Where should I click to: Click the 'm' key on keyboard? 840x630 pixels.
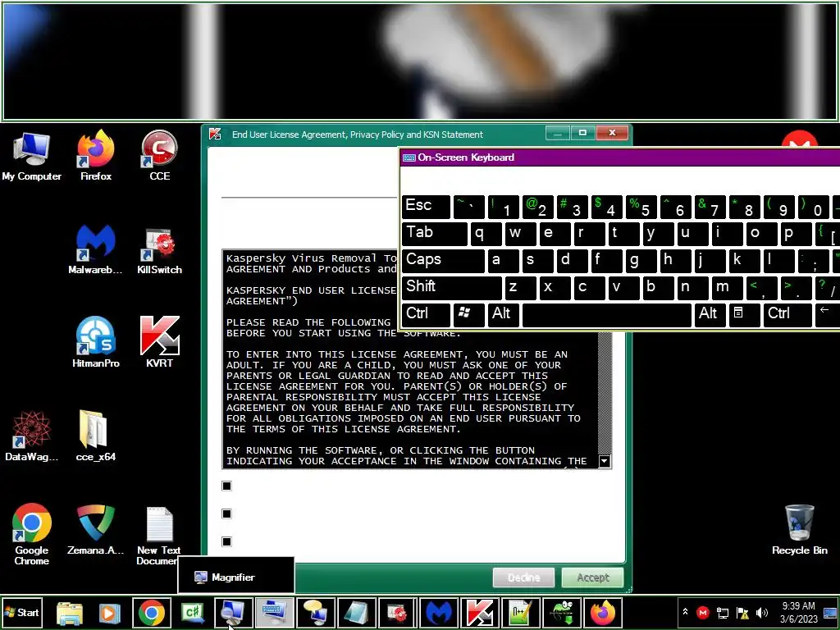(x=727, y=288)
